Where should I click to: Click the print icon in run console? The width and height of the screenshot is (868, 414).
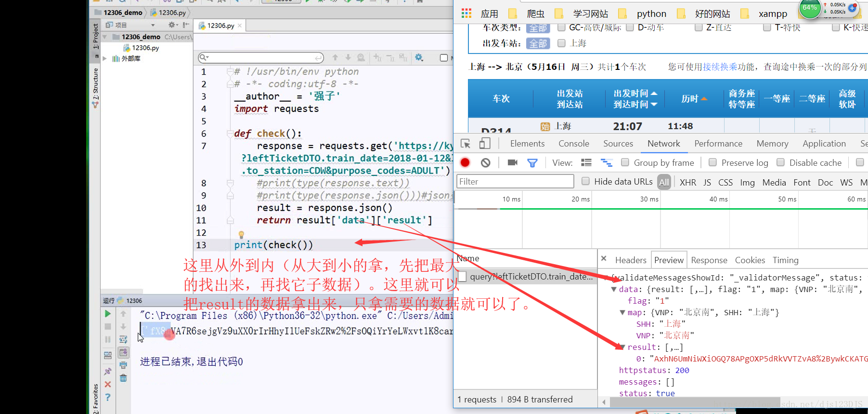click(x=123, y=365)
